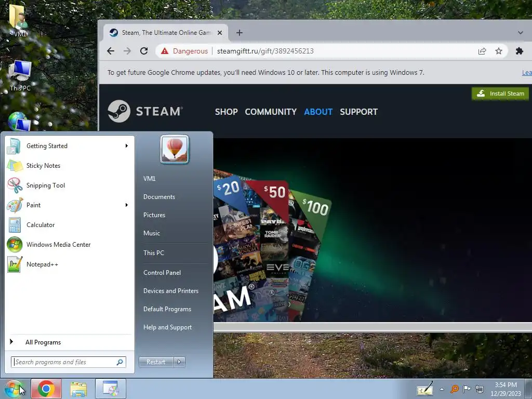This screenshot has height=399, width=532.
Task: Open File Explorer from taskbar
Action: click(x=78, y=389)
